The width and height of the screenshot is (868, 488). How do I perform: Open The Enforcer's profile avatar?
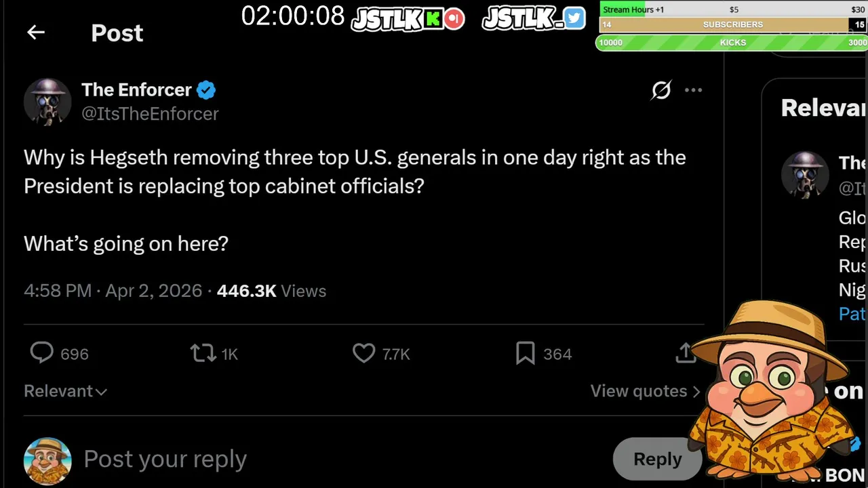(x=47, y=102)
